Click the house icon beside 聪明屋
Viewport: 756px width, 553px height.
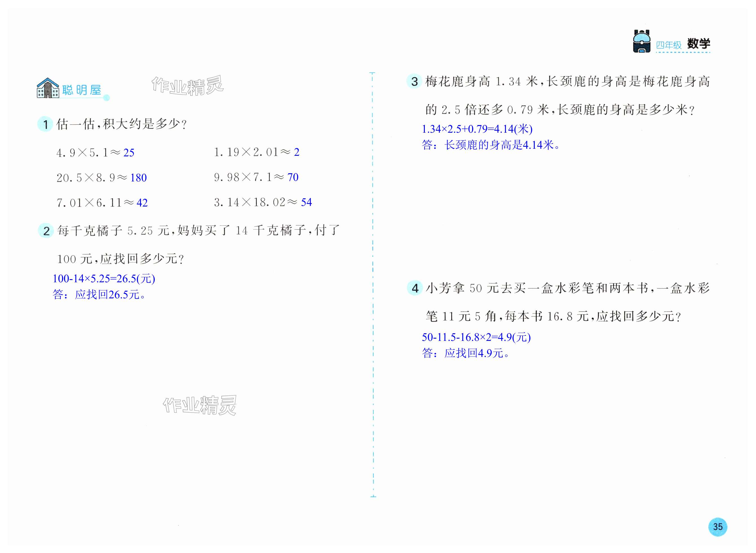[48, 88]
